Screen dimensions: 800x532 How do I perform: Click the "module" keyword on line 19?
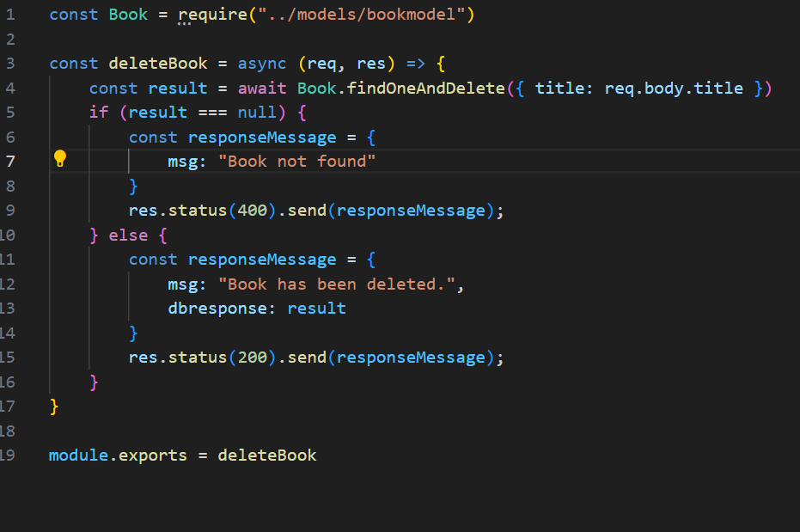(78, 455)
